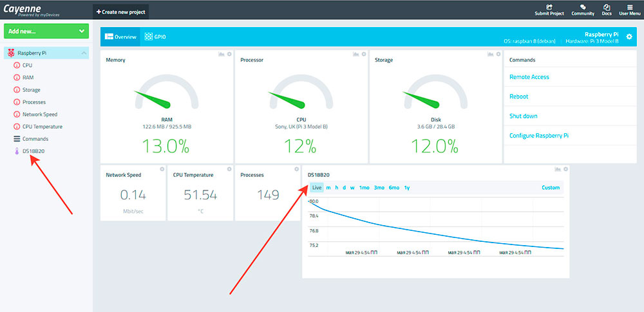644x312 pixels.
Task: Open Community from the top bar
Action: [x=582, y=10]
